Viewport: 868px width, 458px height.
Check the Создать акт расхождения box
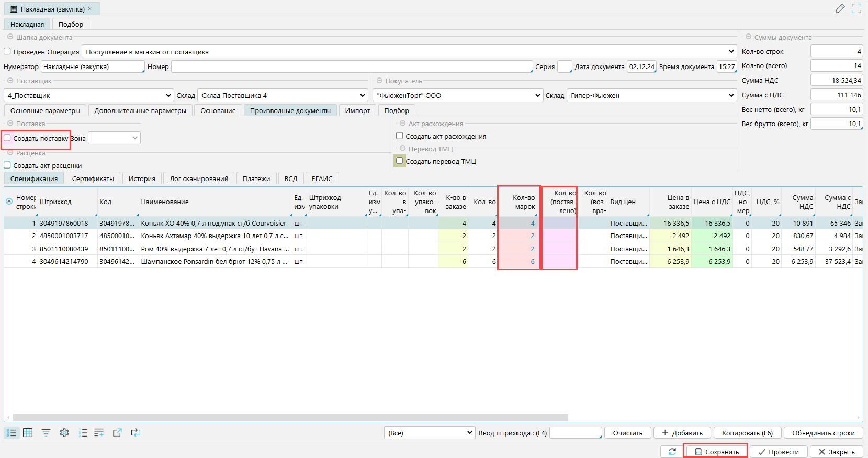click(x=400, y=136)
